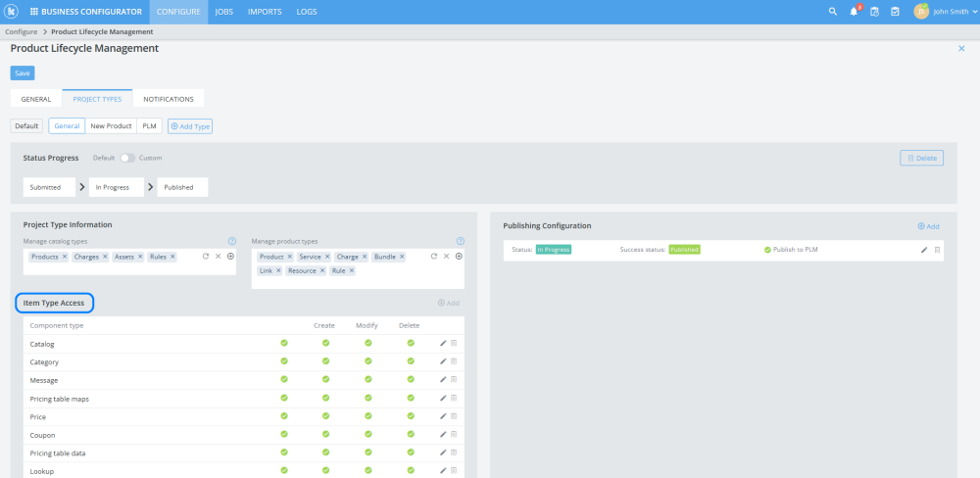Reset the catalog types field with refresh icon
The width and height of the screenshot is (980, 478).
click(206, 257)
